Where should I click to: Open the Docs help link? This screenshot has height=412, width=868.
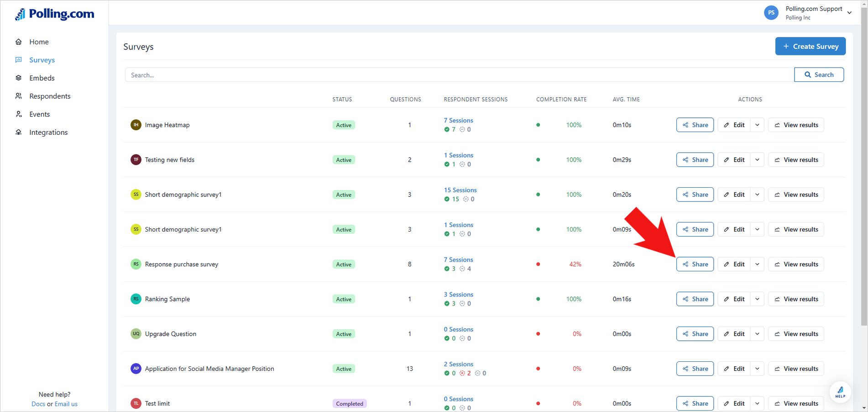(x=38, y=404)
